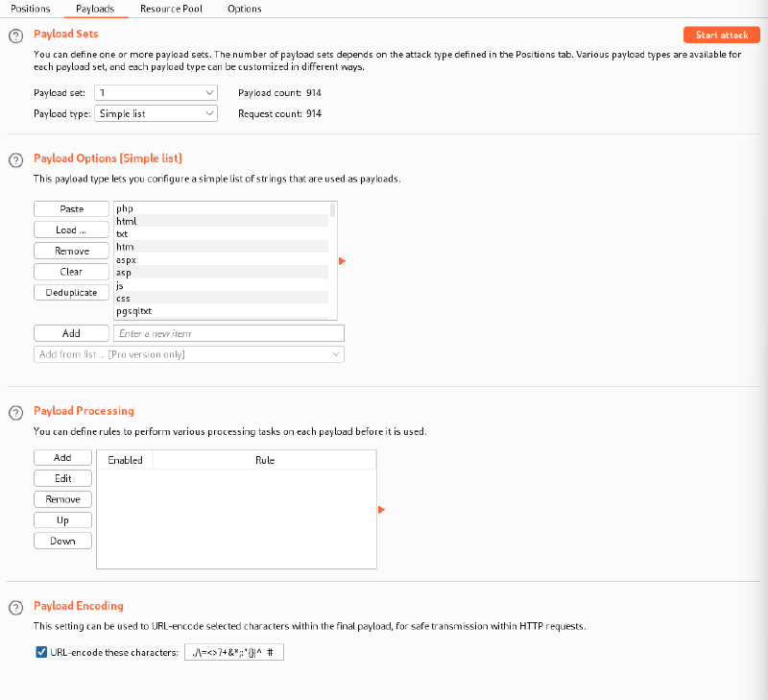Click the Deduplicate button
Image resolution: width=768 pixels, height=700 pixels.
(70, 292)
